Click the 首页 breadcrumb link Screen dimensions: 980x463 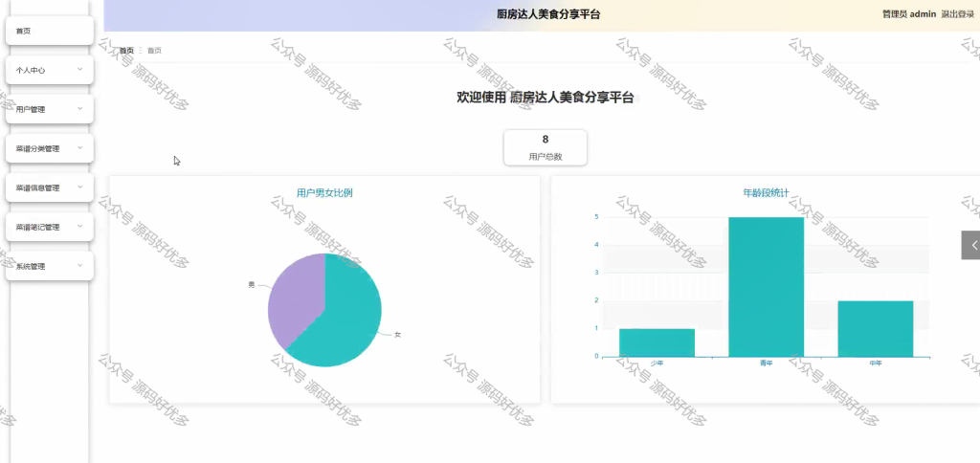[x=126, y=50]
